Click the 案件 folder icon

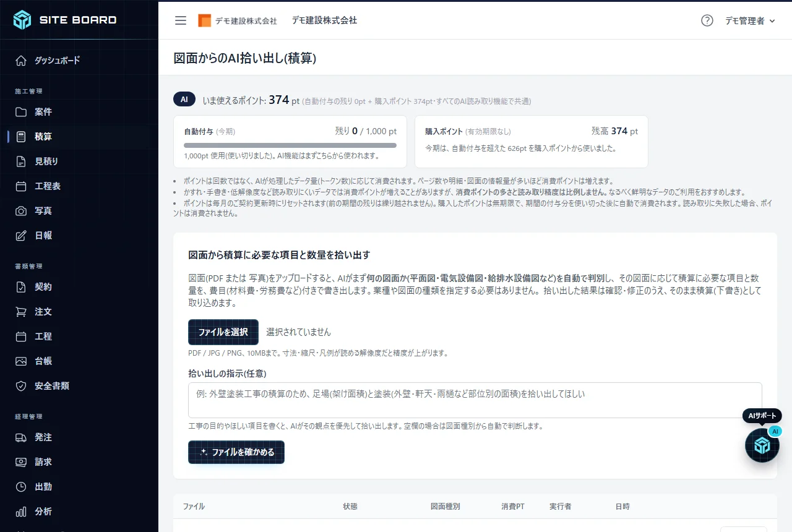click(x=21, y=112)
